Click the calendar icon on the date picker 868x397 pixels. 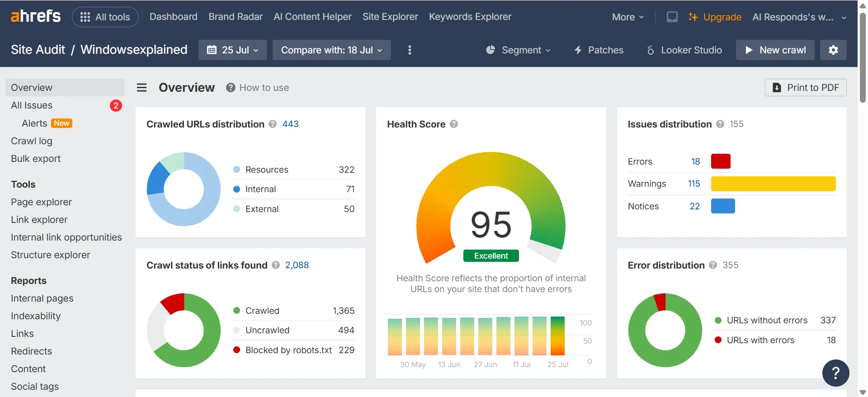point(212,50)
